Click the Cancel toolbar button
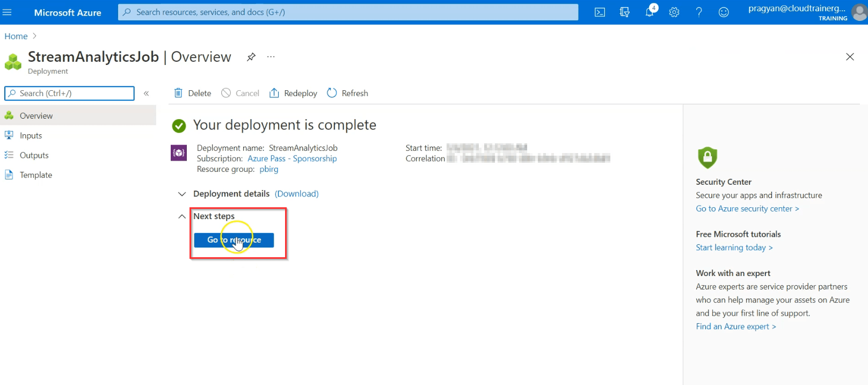This screenshot has height=385, width=868. coord(240,93)
